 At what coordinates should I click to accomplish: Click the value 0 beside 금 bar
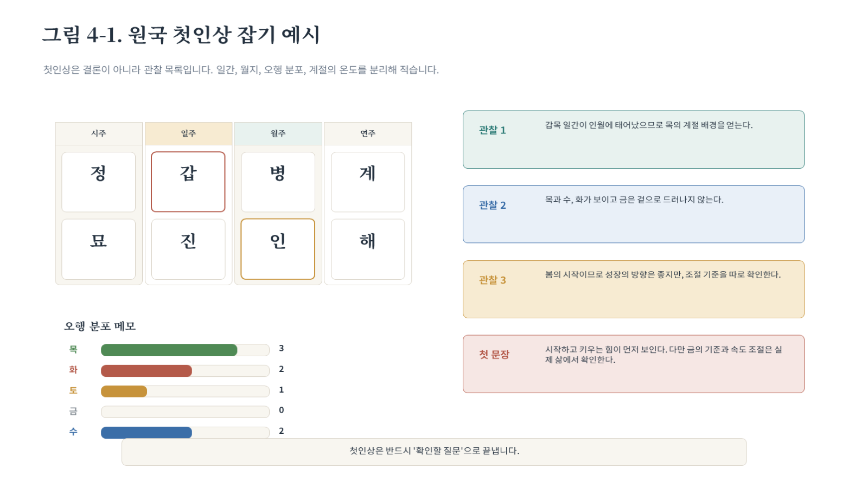[282, 410]
